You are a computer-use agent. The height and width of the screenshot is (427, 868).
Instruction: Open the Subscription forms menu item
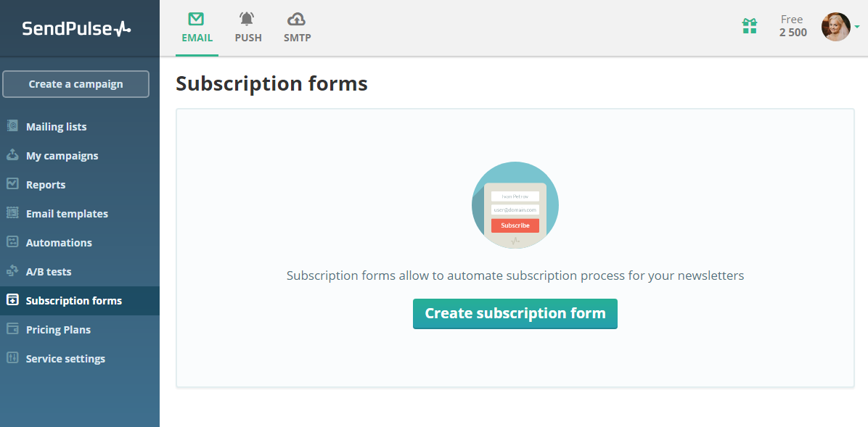point(73,301)
